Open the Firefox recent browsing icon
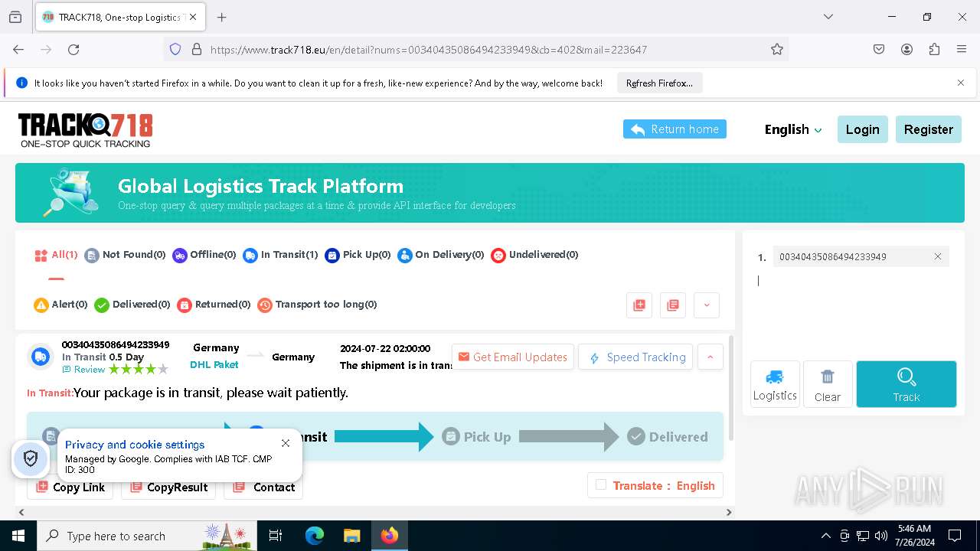Image resolution: width=980 pixels, height=551 pixels. pyautogui.click(x=15, y=17)
